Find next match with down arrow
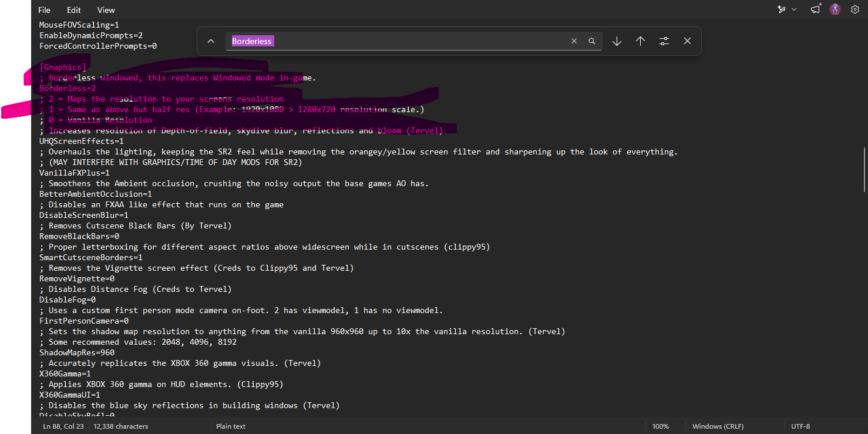 (617, 41)
